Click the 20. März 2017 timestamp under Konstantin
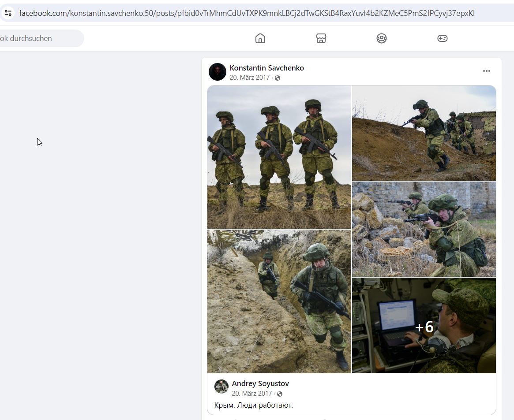 coord(249,78)
